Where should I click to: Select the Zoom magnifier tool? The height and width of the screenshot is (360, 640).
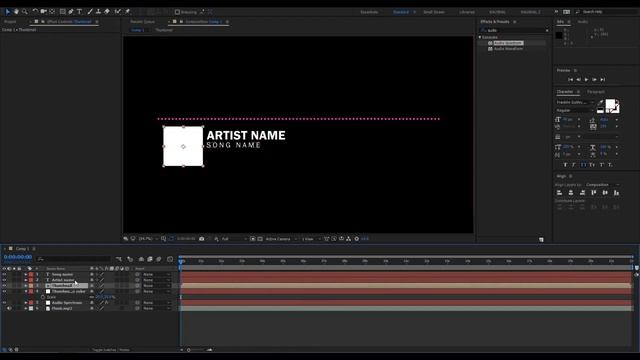24,12
